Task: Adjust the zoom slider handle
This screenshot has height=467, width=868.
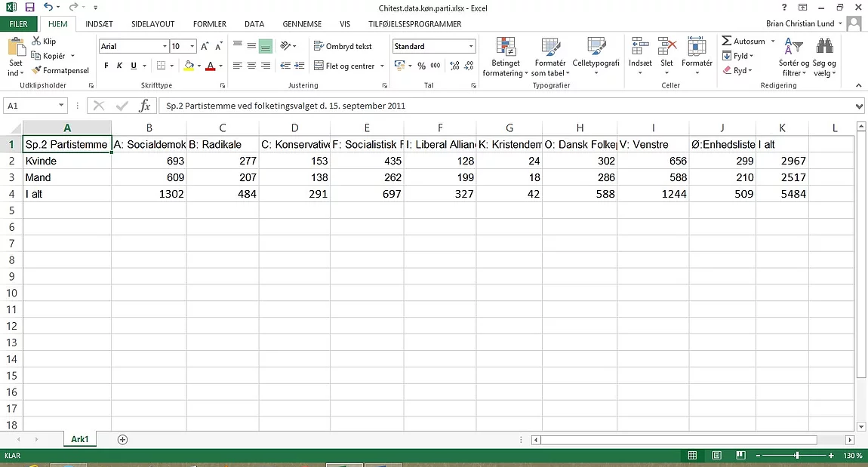Action: click(x=796, y=456)
